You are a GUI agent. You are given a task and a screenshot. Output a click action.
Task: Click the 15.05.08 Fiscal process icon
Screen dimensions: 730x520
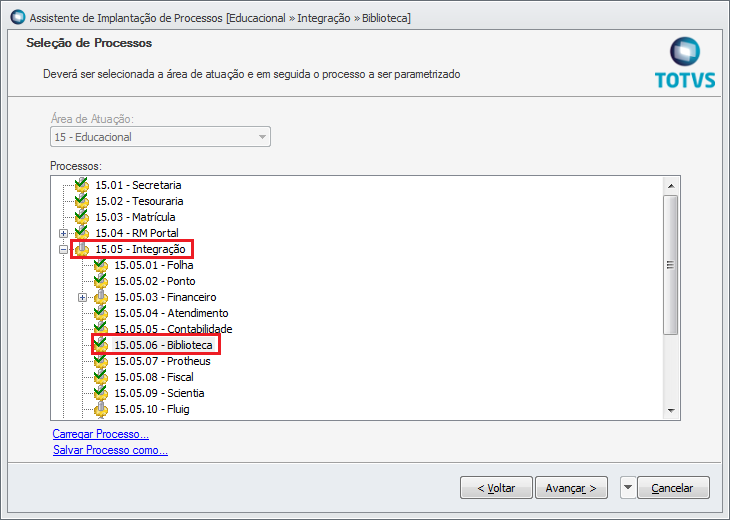tap(101, 377)
